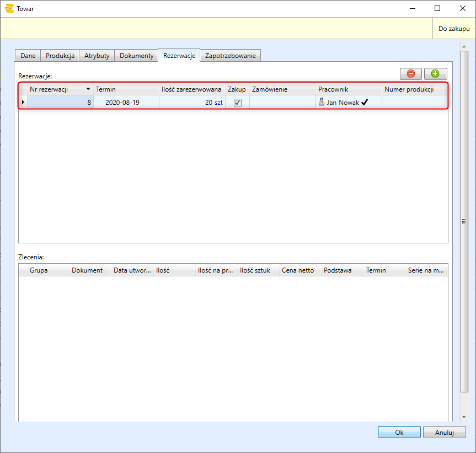
Task: Click the vertical scrollbar grip on right
Action: pyautogui.click(x=464, y=221)
